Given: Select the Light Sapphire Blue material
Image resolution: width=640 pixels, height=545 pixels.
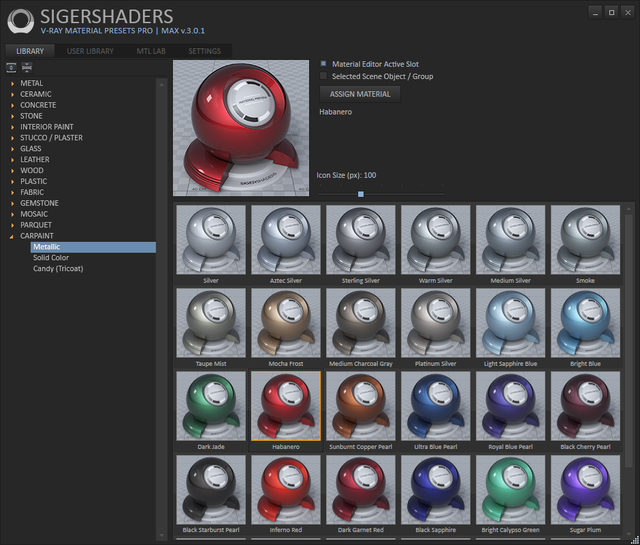Looking at the screenshot, I should (511, 323).
